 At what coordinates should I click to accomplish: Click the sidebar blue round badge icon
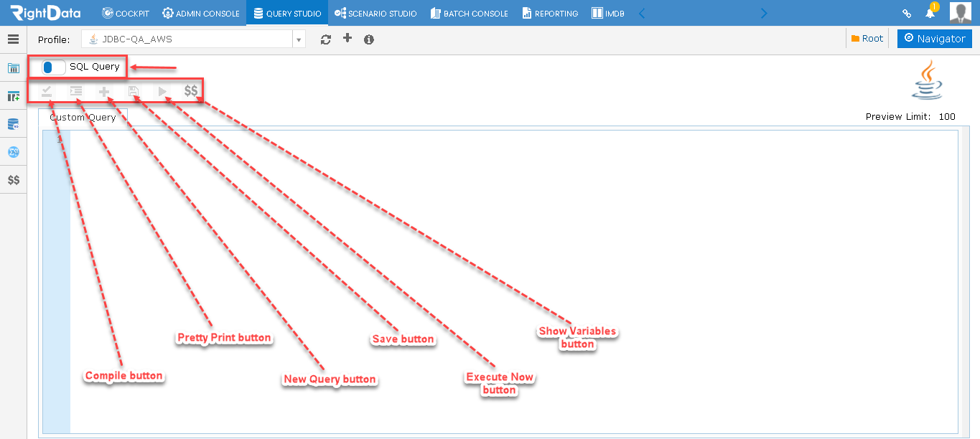tap(13, 152)
